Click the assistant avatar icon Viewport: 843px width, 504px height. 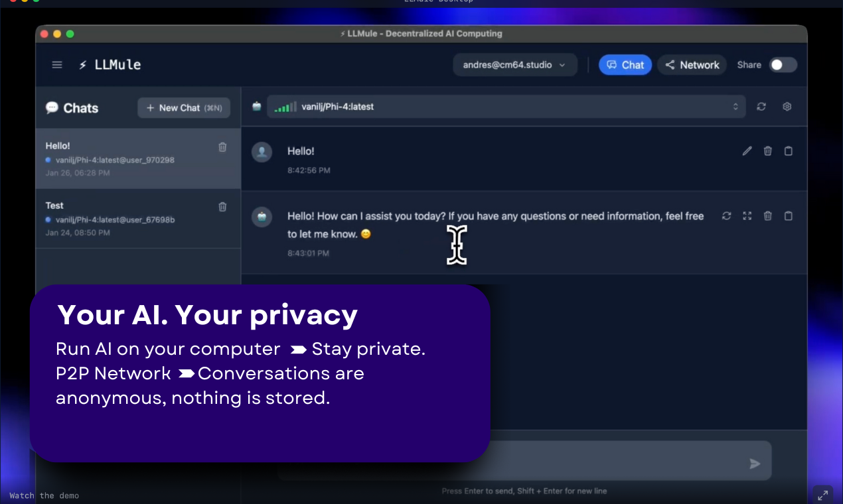coord(262,217)
